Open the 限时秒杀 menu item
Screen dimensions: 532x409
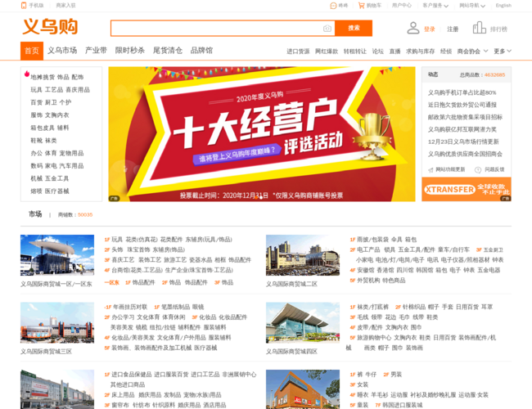[129, 51]
